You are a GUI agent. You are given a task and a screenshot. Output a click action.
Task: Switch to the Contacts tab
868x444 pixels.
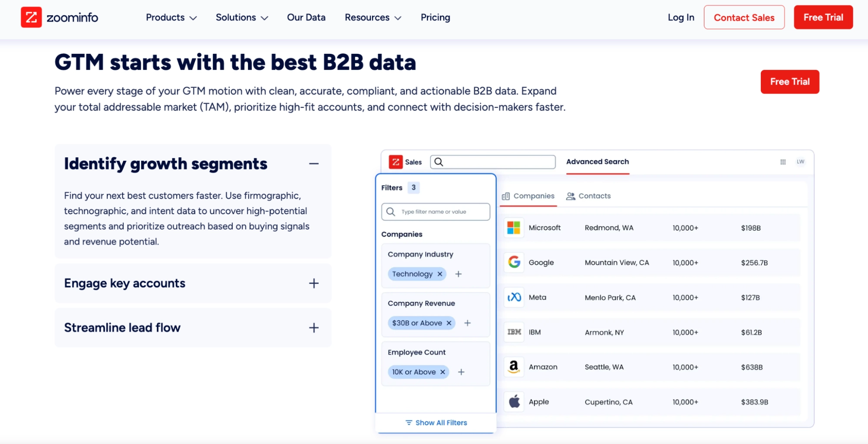point(588,196)
